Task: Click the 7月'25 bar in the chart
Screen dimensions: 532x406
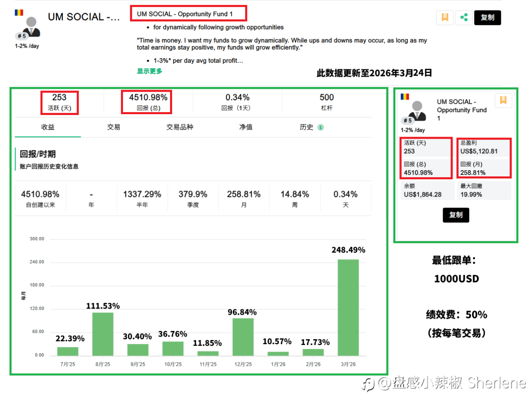Action: pyautogui.click(x=68, y=351)
